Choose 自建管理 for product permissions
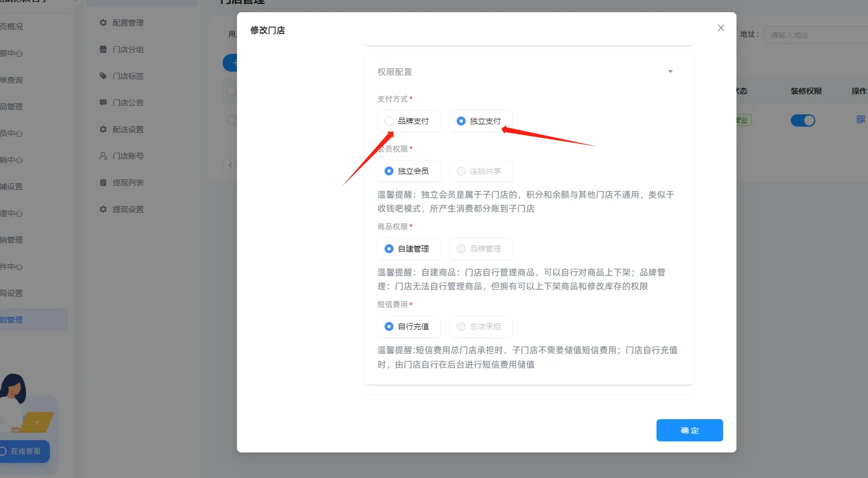 (x=409, y=249)
